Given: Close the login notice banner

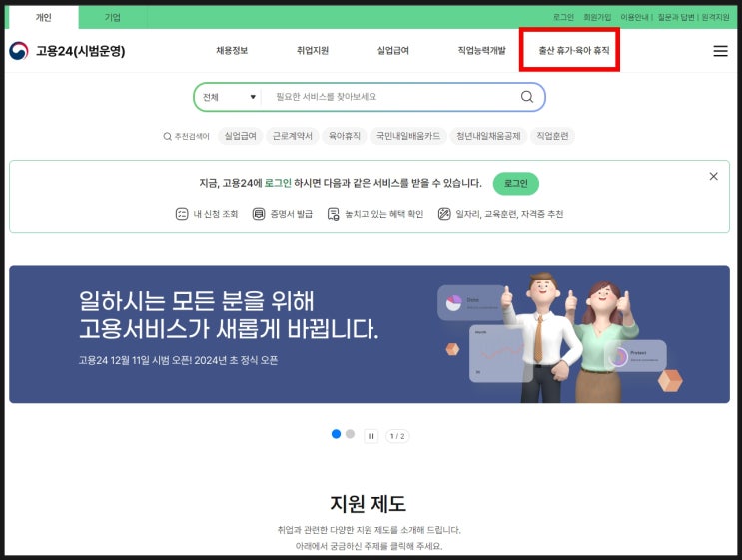Looking at the screenshot, I should point(713,176).
